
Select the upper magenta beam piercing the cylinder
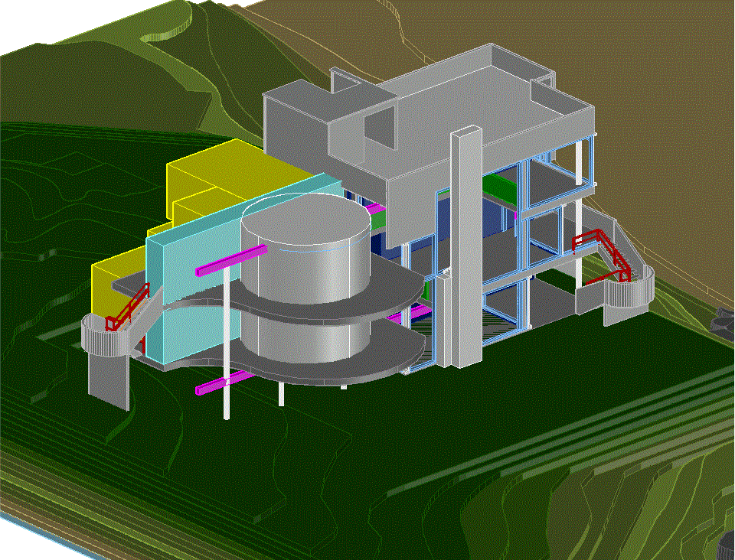coord(231,262)
